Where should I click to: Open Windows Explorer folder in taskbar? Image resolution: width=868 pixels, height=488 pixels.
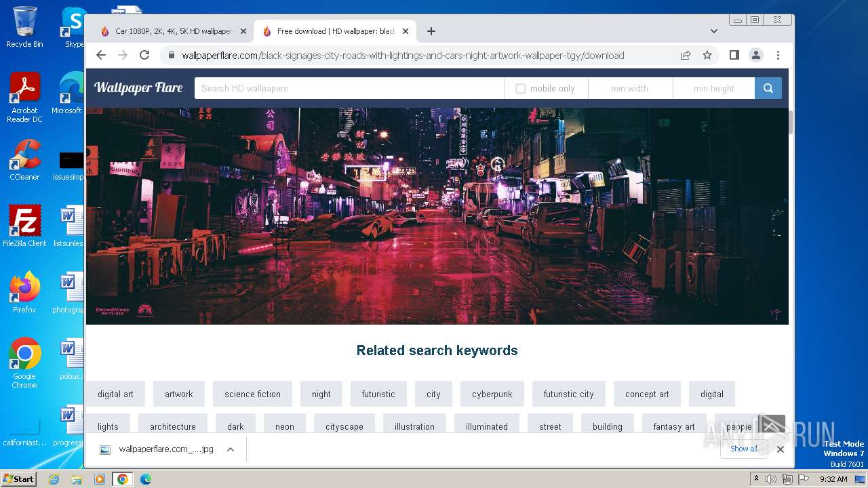tap(77, 479)
